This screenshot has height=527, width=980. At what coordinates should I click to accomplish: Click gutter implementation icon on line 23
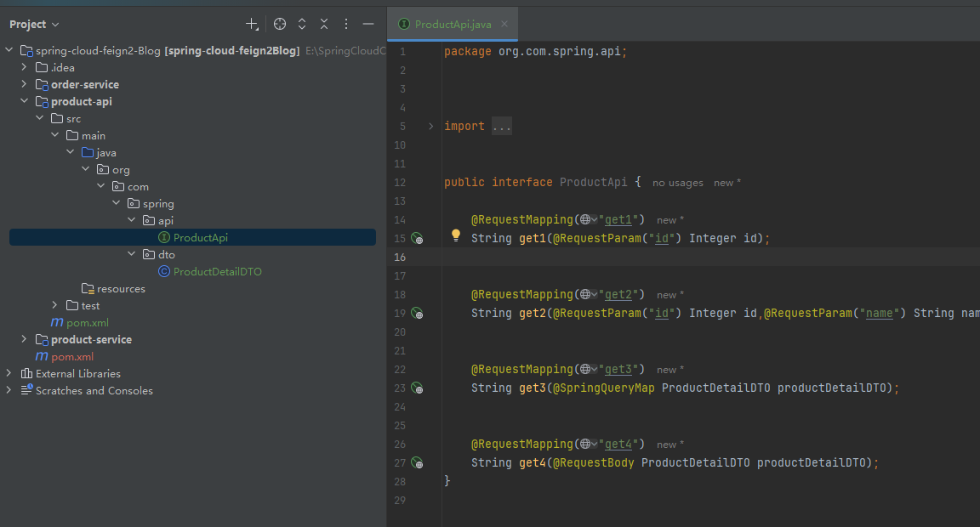coord(417,388)
